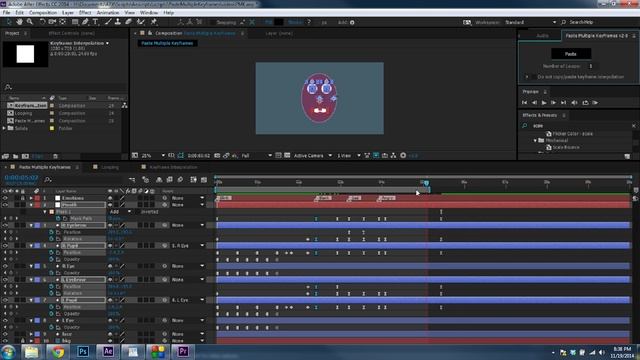The width and height of the screenshot is (640, 360).
Task: Enable motion blur for the composition
Action: tap(180, 180)
